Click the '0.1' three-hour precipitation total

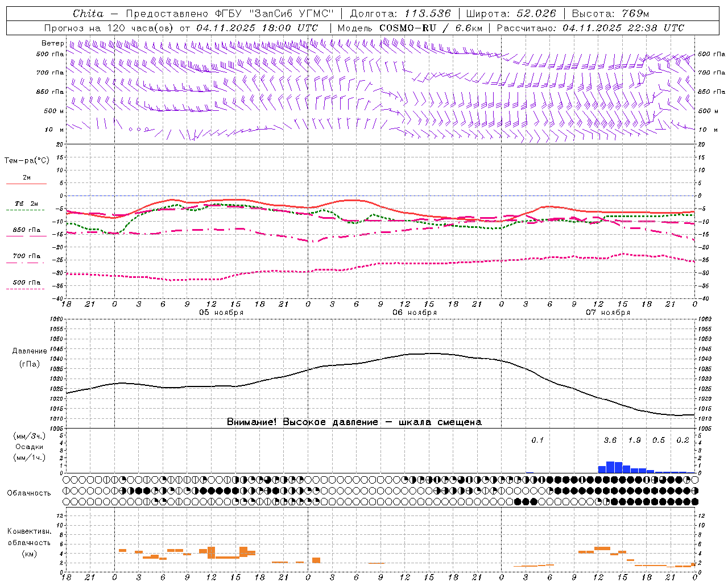[x=537, y=440]
